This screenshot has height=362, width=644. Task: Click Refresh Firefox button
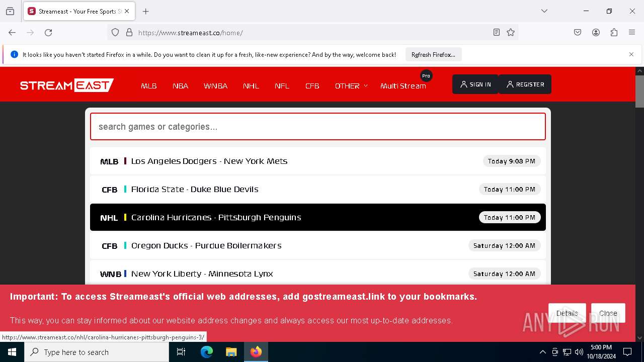433,55
